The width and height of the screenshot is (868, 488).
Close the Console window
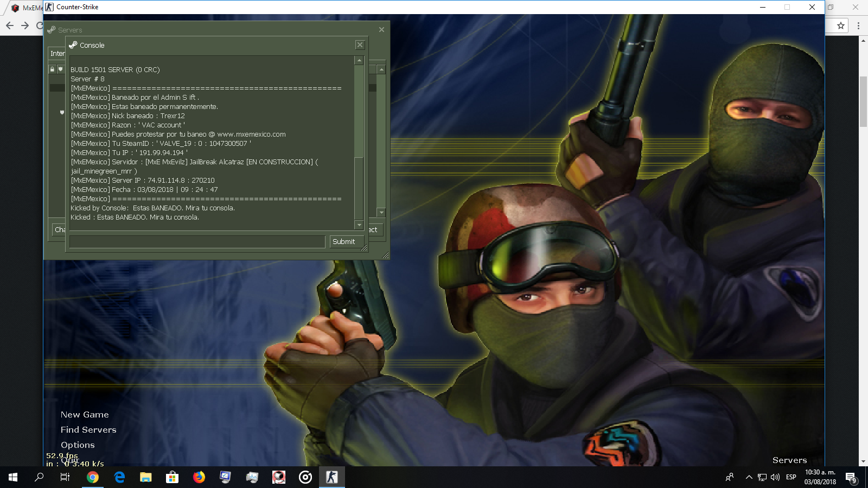360,45
